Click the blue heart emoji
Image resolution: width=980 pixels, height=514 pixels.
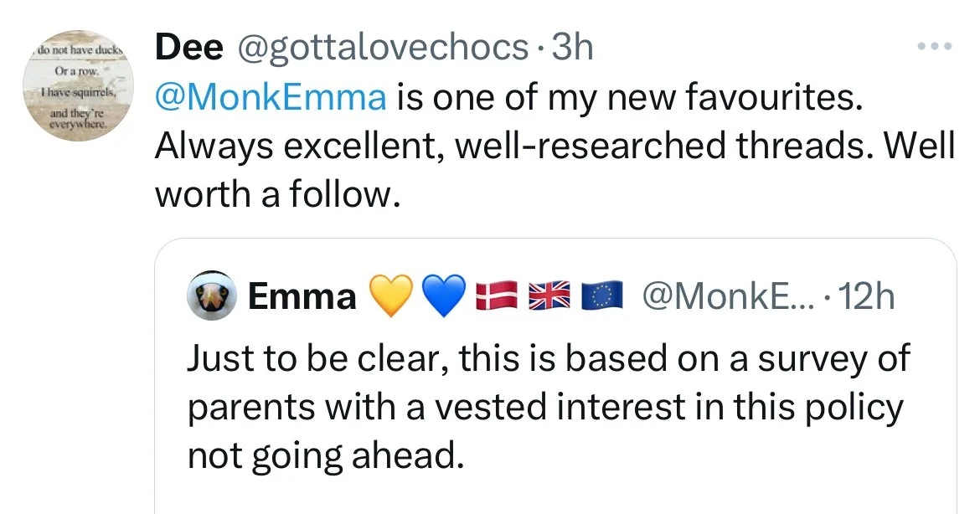point(441,297)
